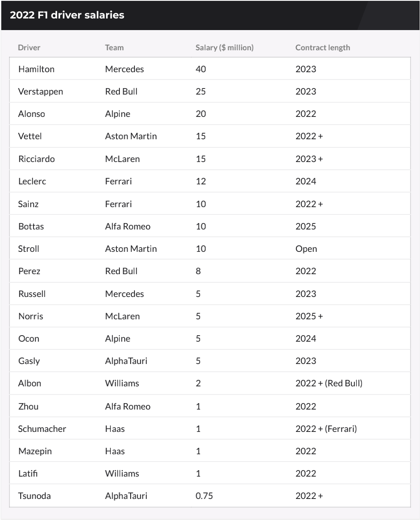Click Albon's 2022 + (Red Bull) contract cell
The height and width of the screenshot is (520, 420).
[329, 383]
